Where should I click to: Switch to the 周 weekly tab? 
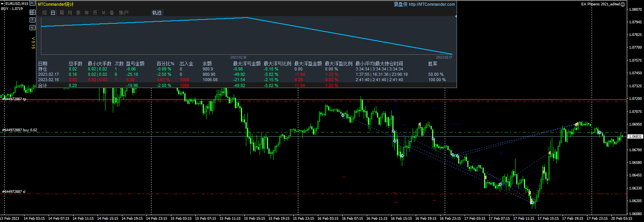click(61, 13)
